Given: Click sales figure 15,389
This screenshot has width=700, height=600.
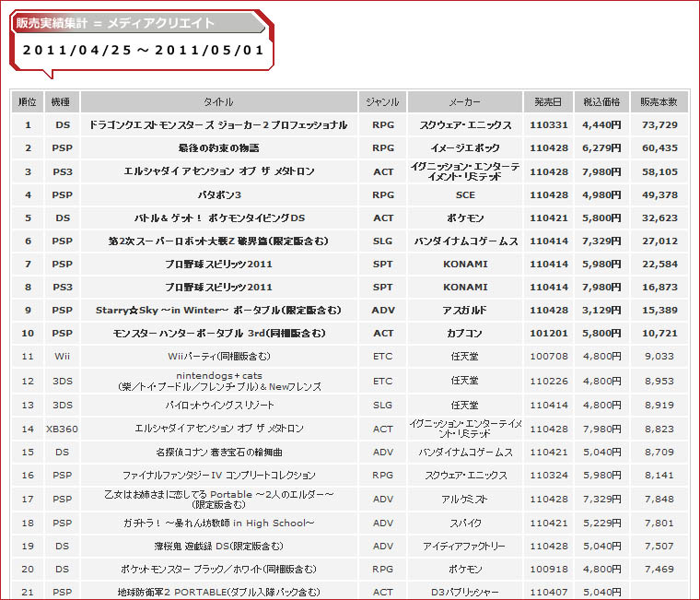Looking at the screenshot, I should click(659, 310).
